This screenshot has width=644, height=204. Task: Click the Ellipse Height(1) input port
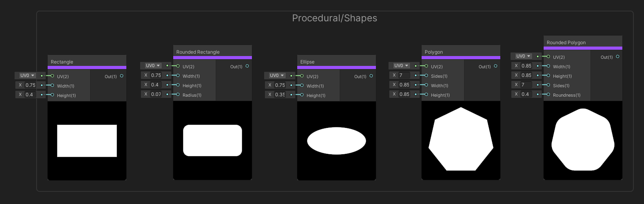tap(302, 95)
